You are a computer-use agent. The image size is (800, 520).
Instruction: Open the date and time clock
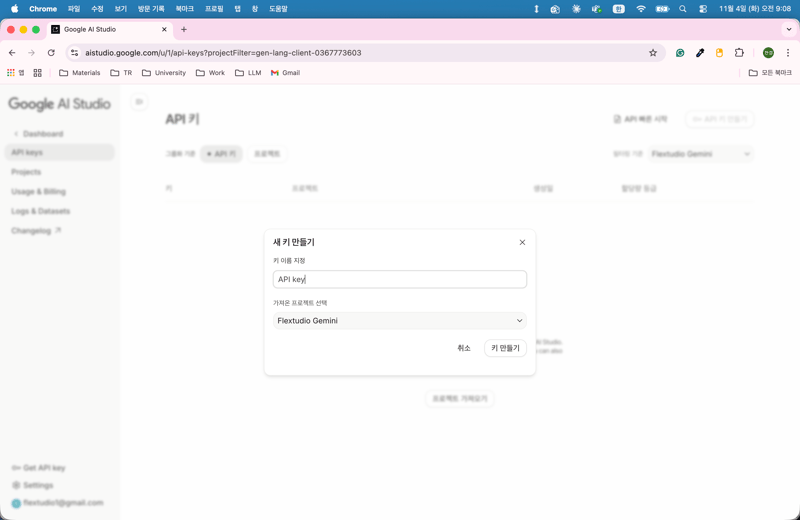pyautogui.click(x=755, y=9)
